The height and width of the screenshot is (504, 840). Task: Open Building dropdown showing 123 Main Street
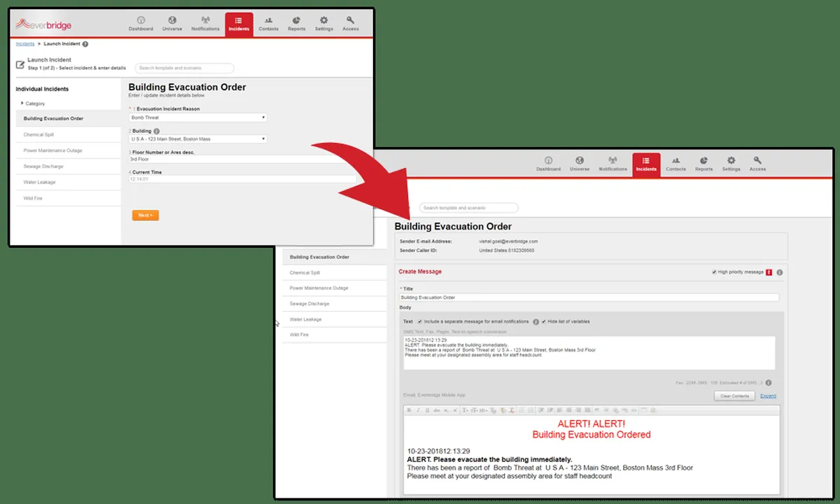tap(197, 139)
